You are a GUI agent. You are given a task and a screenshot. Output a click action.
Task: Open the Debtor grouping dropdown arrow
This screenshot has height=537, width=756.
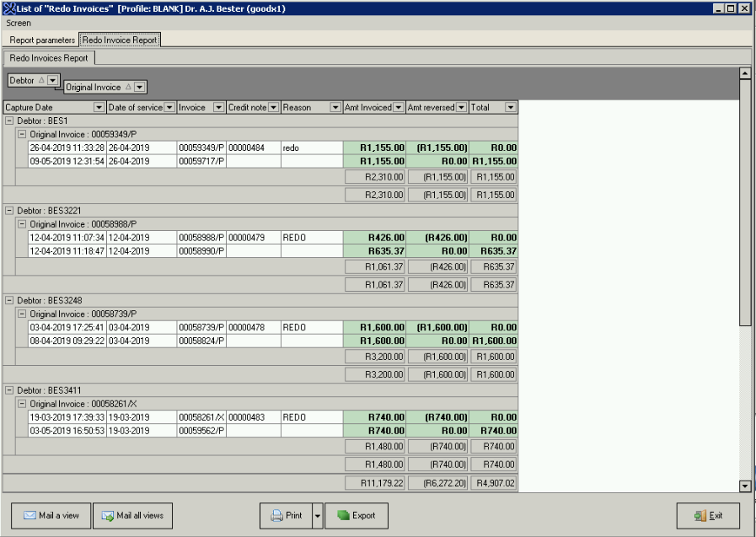(x=53, y=80)
